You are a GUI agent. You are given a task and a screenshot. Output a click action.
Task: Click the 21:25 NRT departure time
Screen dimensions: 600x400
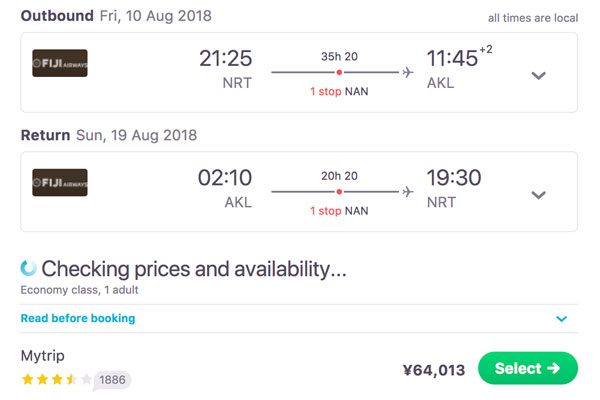pos(225,69)
